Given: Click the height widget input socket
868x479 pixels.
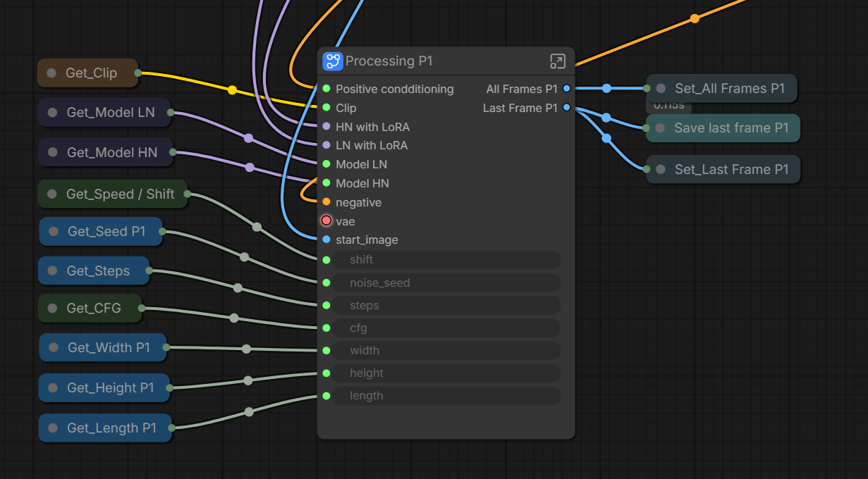Looking at the screenshot, I should tap(326, 373).
